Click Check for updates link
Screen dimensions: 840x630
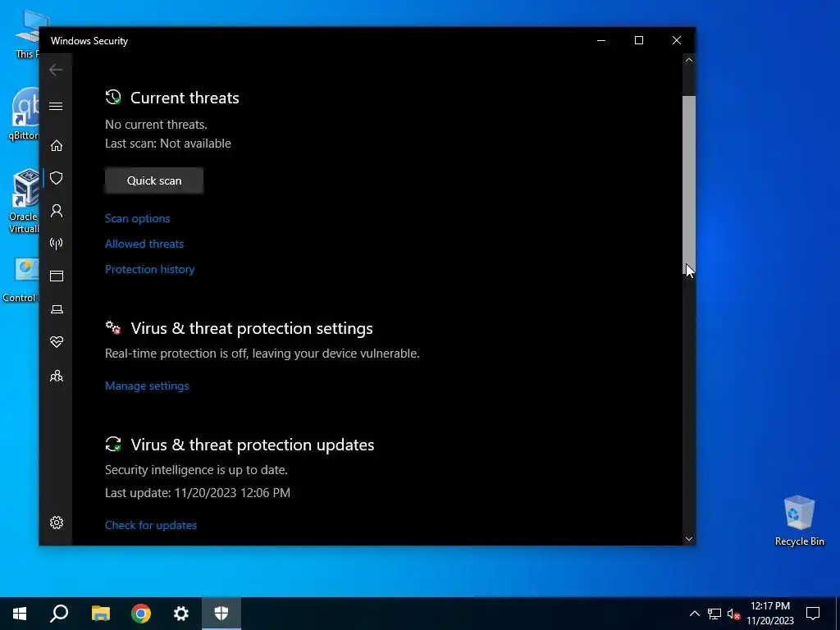151,525
